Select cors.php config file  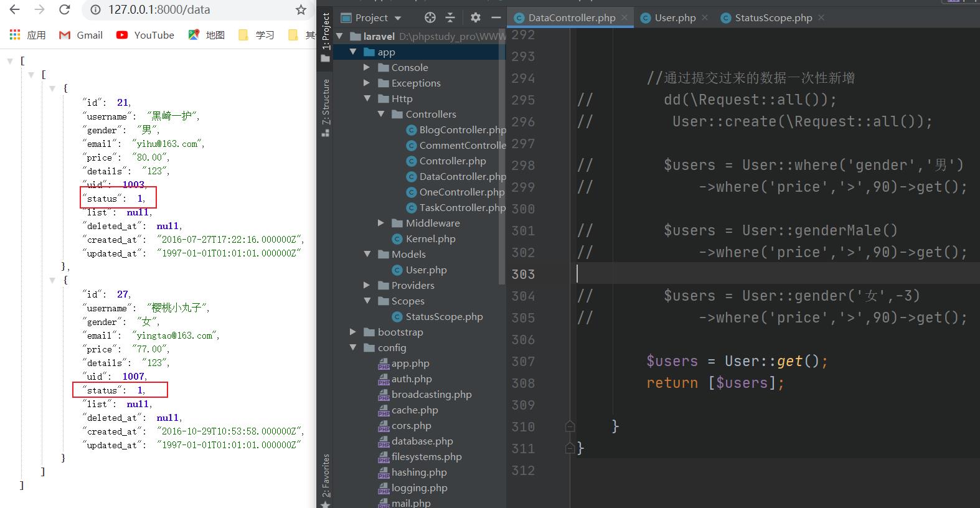pyautogui.click(x=405, y=425)
